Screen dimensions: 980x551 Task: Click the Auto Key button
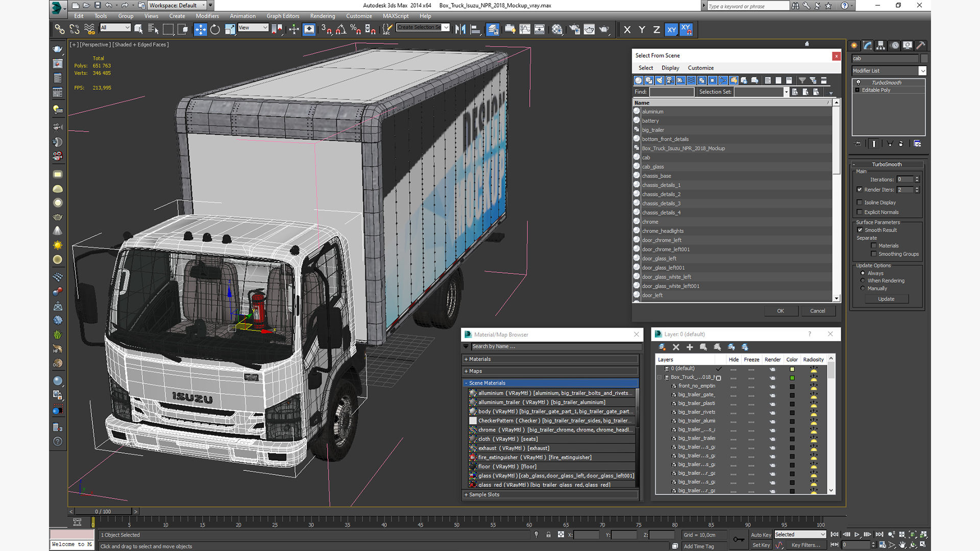(761, 535)
